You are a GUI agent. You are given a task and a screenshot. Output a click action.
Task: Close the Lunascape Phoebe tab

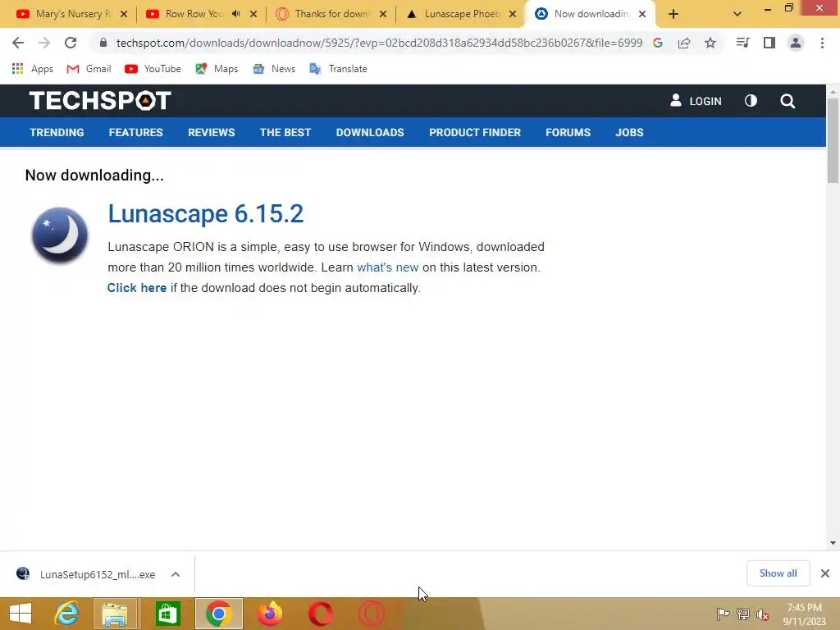pyautogui.click(x=513, y=14)
